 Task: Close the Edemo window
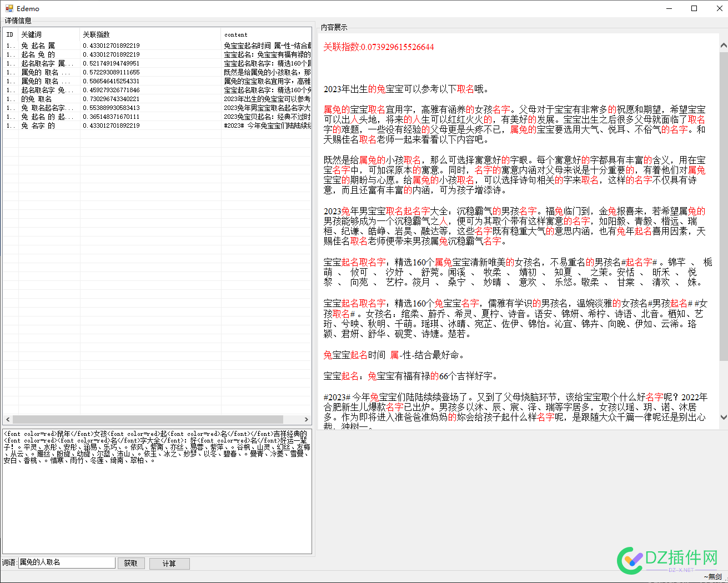pyautogui.click(x=719, y=8)
